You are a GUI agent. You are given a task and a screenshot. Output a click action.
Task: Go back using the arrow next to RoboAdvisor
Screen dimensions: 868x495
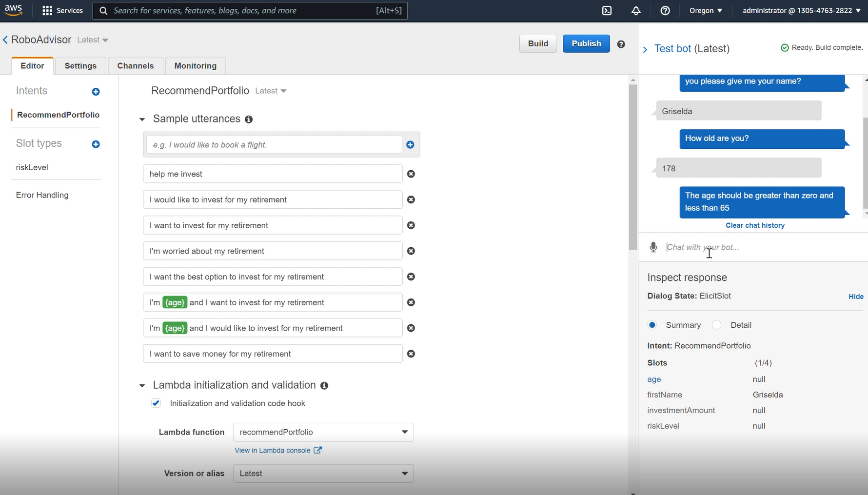pyautogui.click(x=5, y=40)
